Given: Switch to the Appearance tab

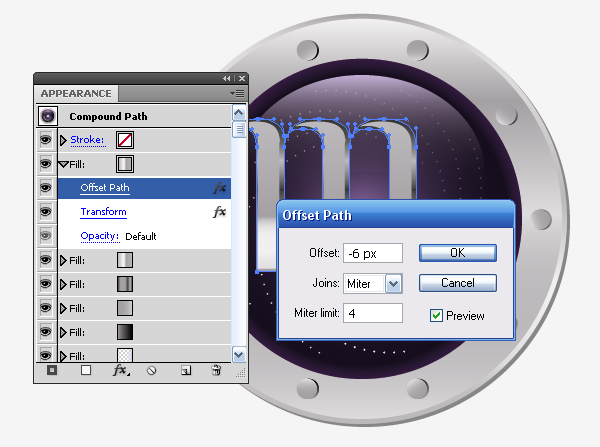Looking at the screenshot, I should tap(76, 93).
